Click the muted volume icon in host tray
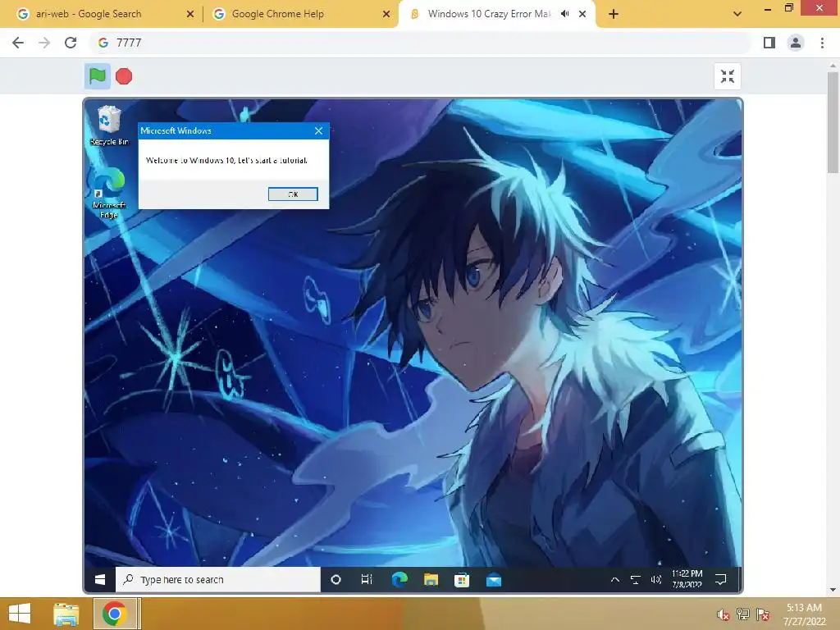Viewport: 840px width, 630px height. 724,614
